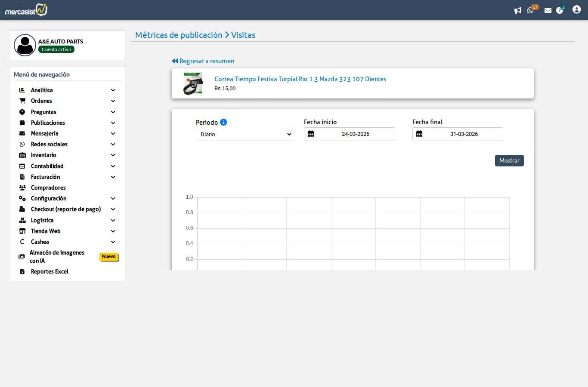The height and width of the screenshot is (387, 588).
Task: Click the Contabilidad table icon
Action: tap(22, 166)
